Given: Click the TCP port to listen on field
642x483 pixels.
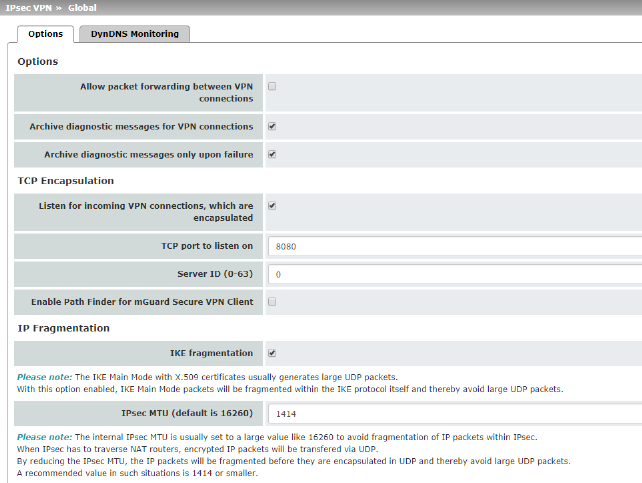Looking at the screenshot, I should 455,246.
